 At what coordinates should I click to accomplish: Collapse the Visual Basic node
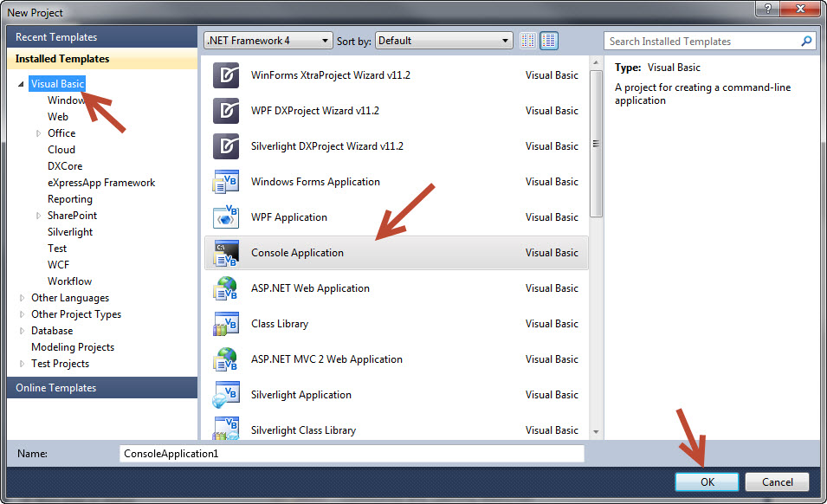[x=21, y=84]
